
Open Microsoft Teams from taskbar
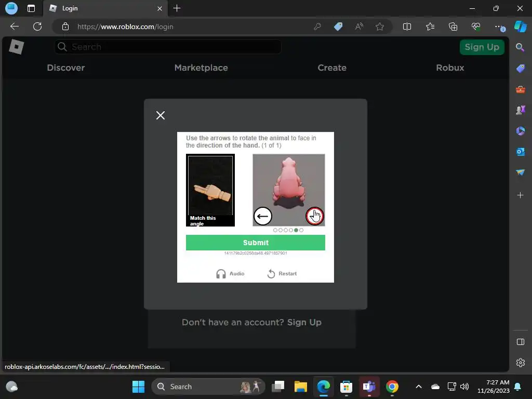(x=369, y=387)
